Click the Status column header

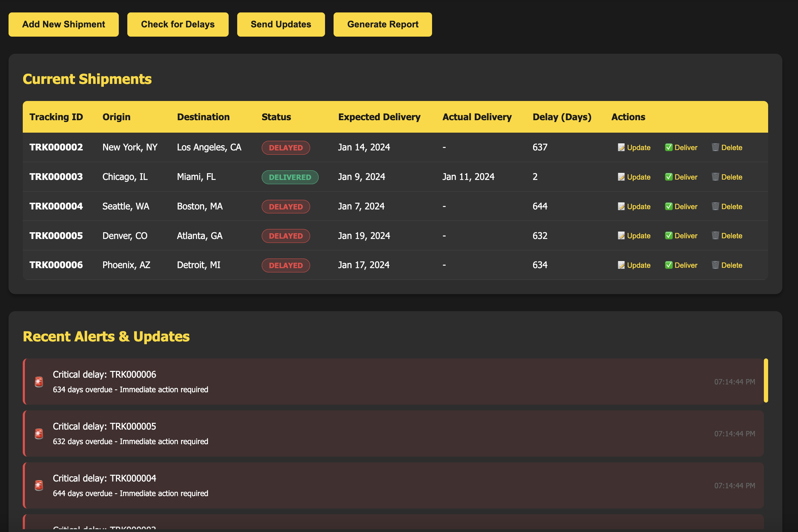click(x=276, y=117)
